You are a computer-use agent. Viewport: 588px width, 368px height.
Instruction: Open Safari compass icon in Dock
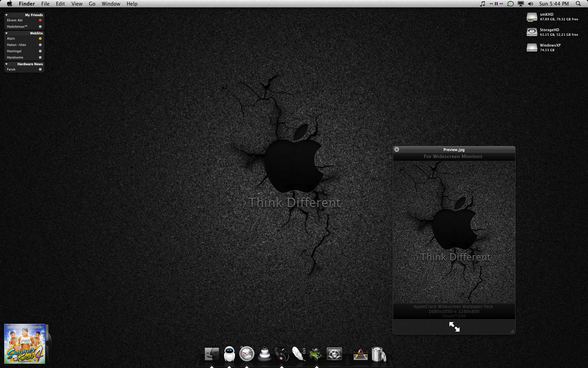tap(247, 354)
